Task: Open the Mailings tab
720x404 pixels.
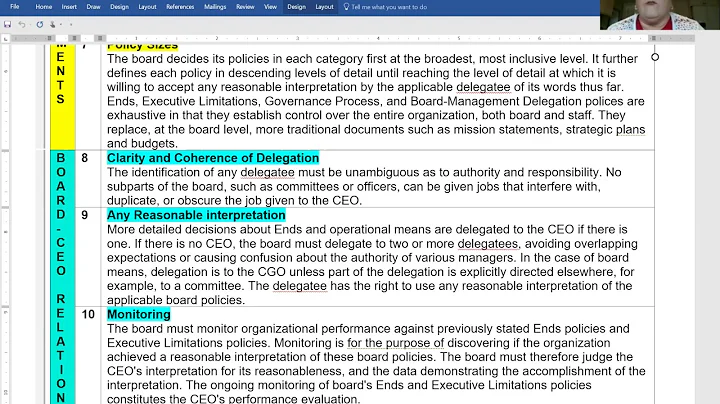Action: 215,7
